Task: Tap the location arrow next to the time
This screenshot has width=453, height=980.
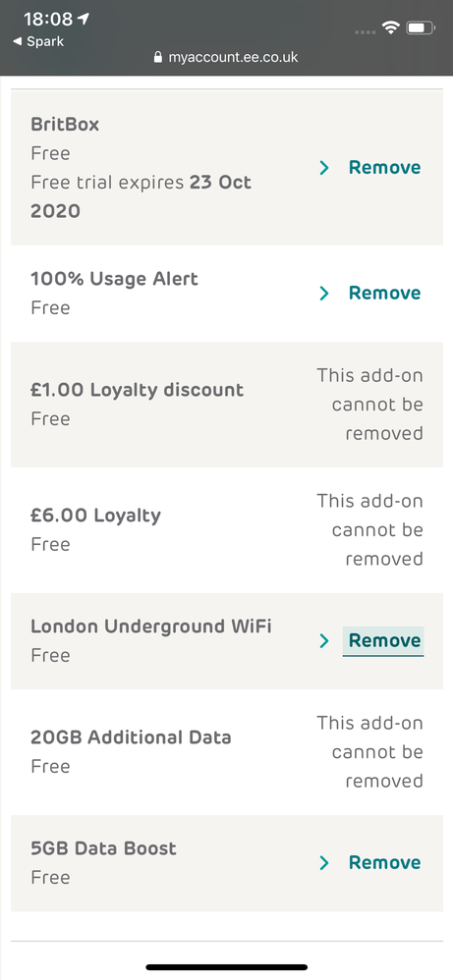Action: pyautogui.click(x=83, y=19)
